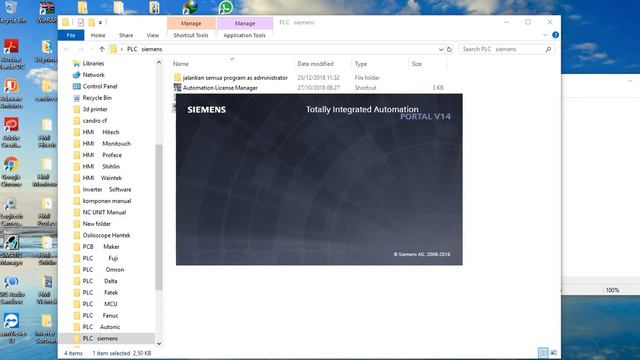Select the PLC Omron folder

tap(103, 269)
